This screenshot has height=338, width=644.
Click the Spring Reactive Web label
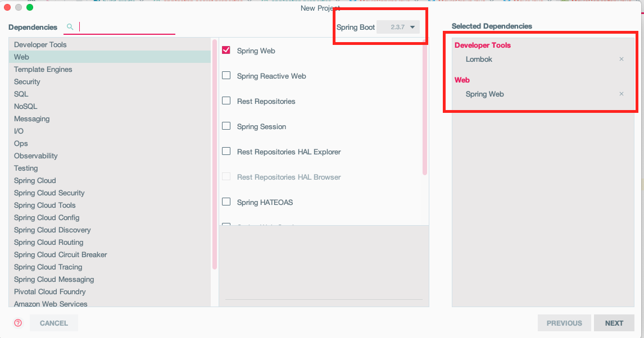271,76
